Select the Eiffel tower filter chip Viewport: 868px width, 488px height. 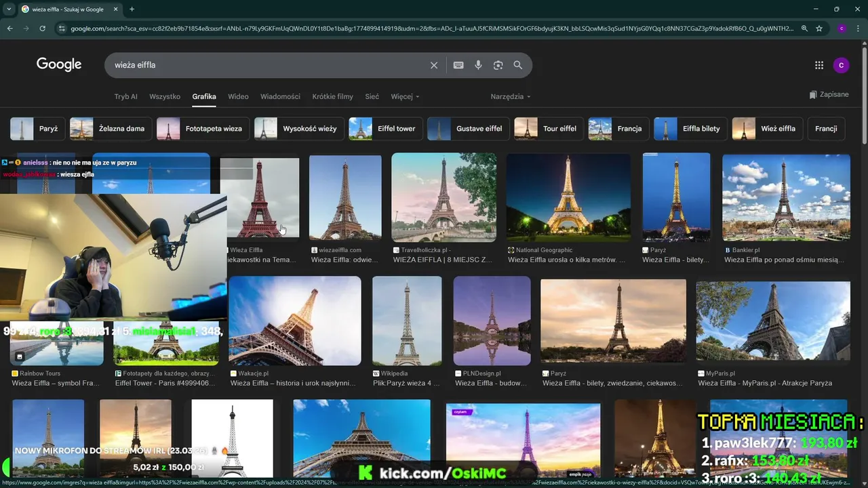click(386, 129)
